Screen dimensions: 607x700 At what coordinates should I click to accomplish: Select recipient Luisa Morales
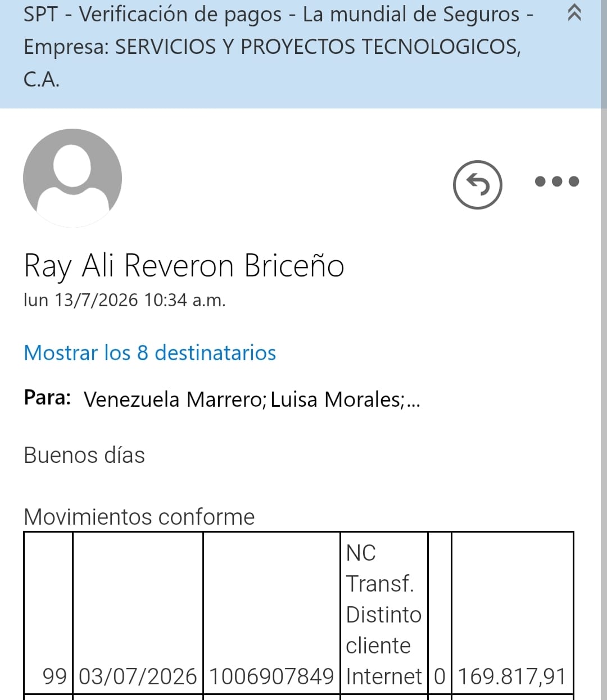(x=337, y=399)
